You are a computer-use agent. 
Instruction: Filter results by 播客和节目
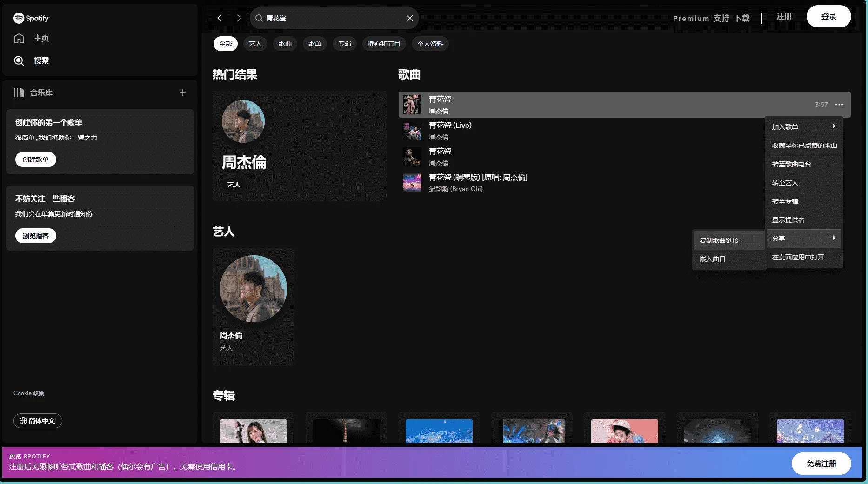point(384,44)
